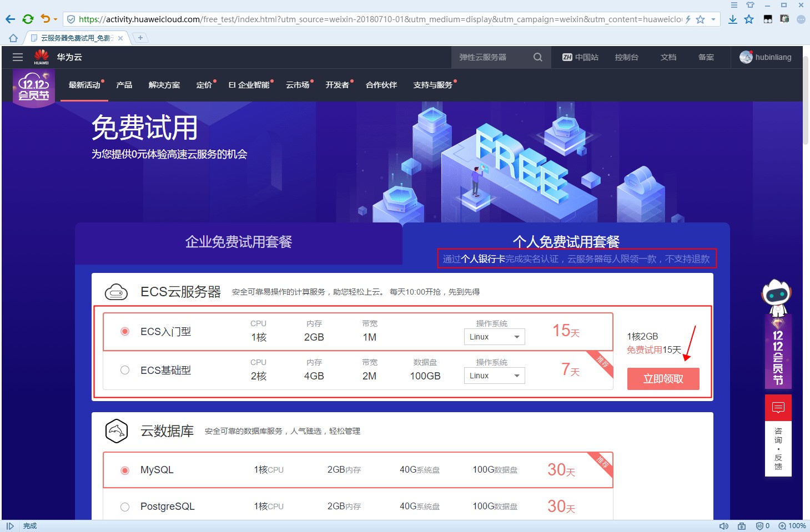Open the 100% zoom control
The height and width of the screenshot is (532, 810).
[792, 526]
